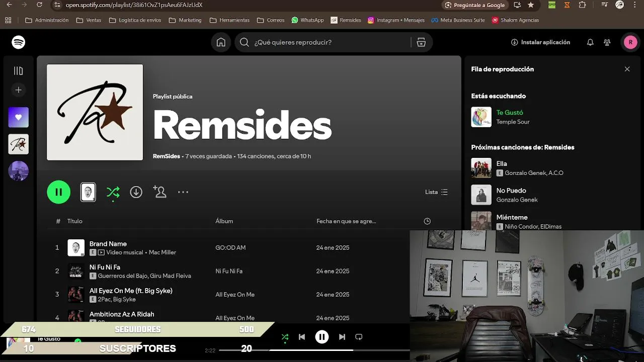
Task: Open Mac Miller artist link
Action: 163,252
